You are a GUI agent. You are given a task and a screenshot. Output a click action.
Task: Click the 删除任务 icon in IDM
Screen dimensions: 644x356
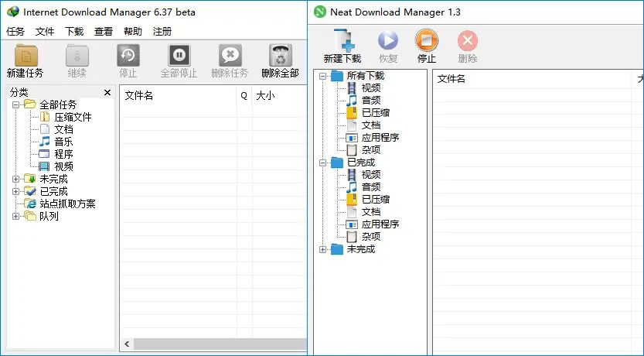pos(230,55)
